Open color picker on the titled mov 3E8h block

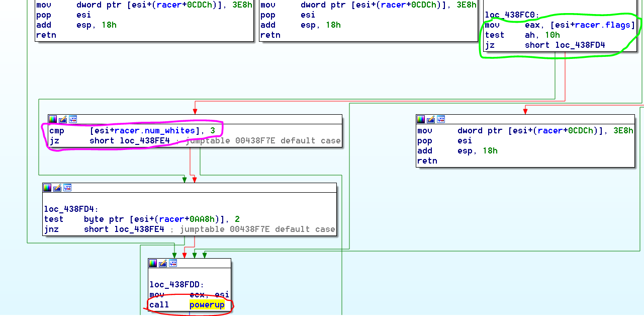coord(421,119)
